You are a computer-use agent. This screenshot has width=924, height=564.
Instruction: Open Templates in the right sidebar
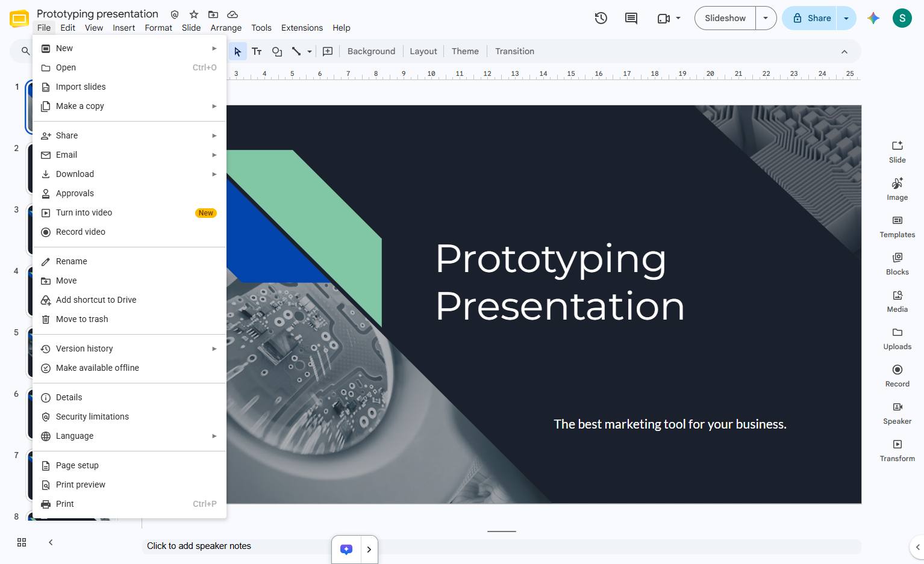point(897,226)
